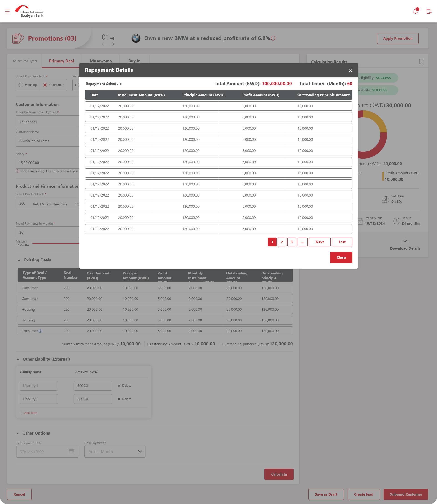Switch to the Musawama tab
This screenshot has height=504, width=437.
point(100,61)
